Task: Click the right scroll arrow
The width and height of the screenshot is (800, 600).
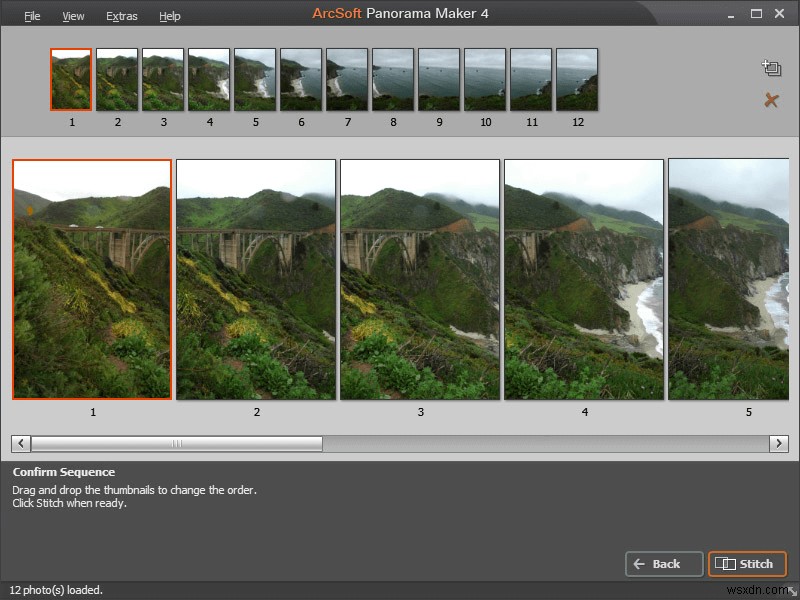Action: [x=779, y=443]
